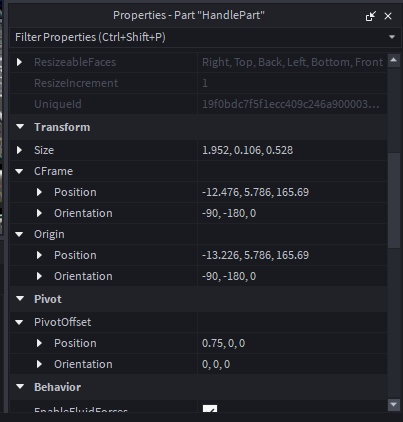
Task: Open the filter properties dropdown arrow
Action: click(x=392, y=37)
